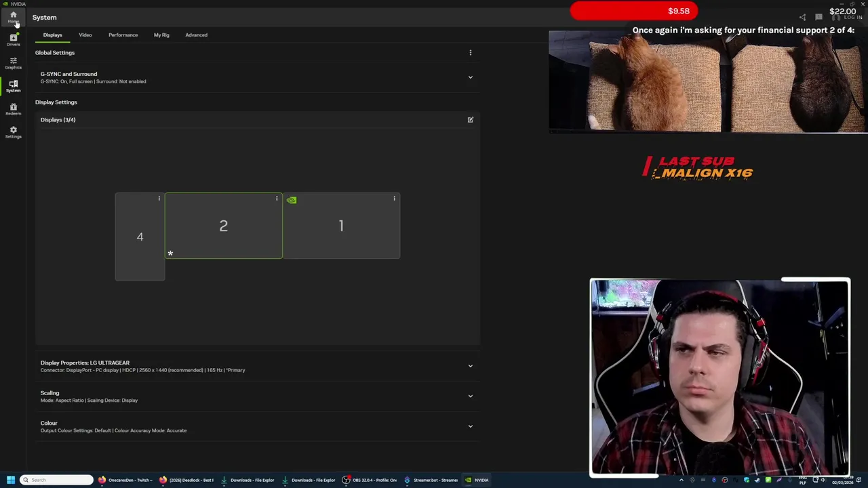The image size is (868, 488).
Task: Open the Performance tab
Action: 123,35
